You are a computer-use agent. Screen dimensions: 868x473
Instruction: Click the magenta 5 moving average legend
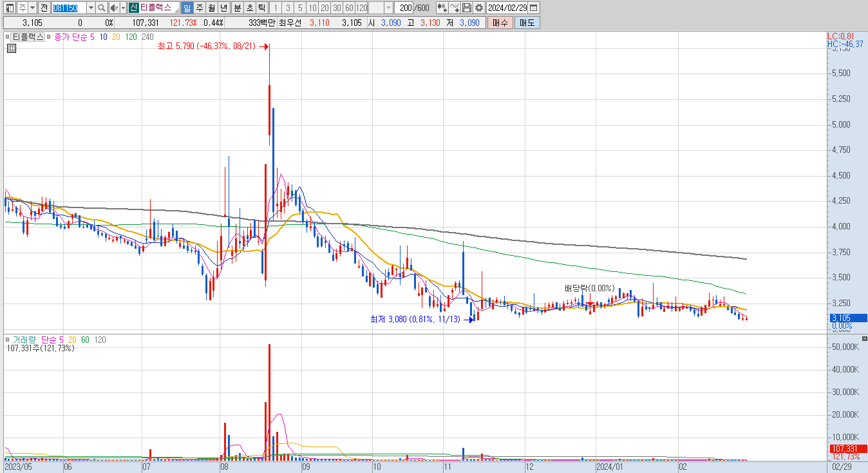(x=92, y=37)
